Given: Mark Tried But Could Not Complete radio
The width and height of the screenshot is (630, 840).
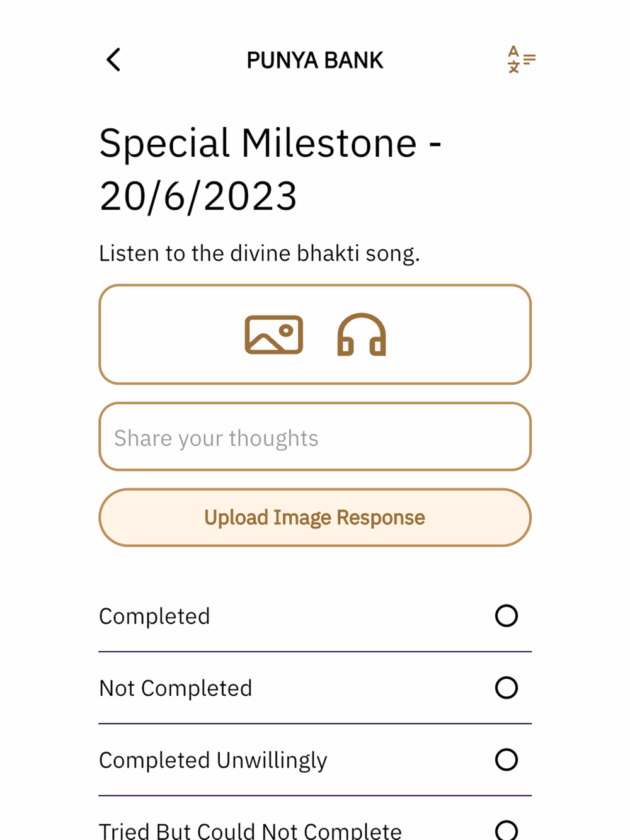Looking at the screenshot, I should click(506, 830).
